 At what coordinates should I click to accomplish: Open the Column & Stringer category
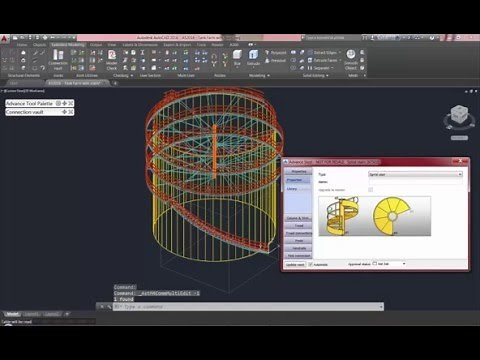click(x=299, y=218)
